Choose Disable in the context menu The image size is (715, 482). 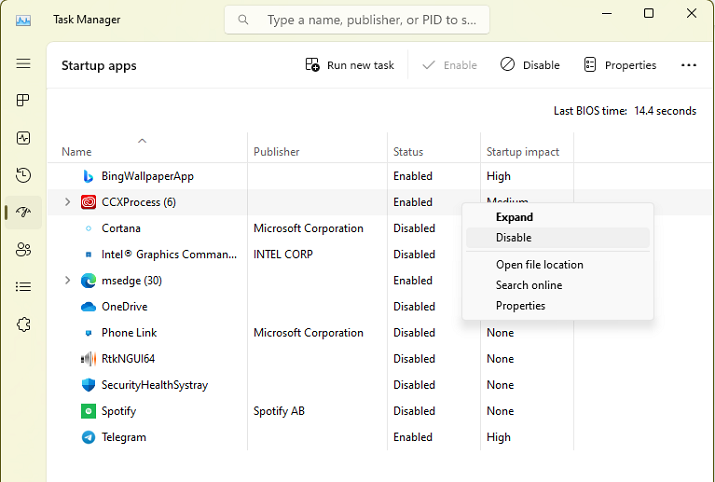tap(558, 238)
